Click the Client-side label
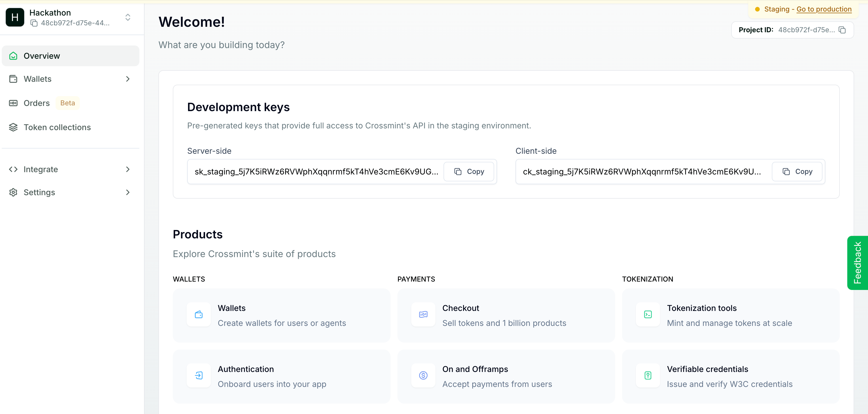 pyautogui.click(x=536, y=151)
